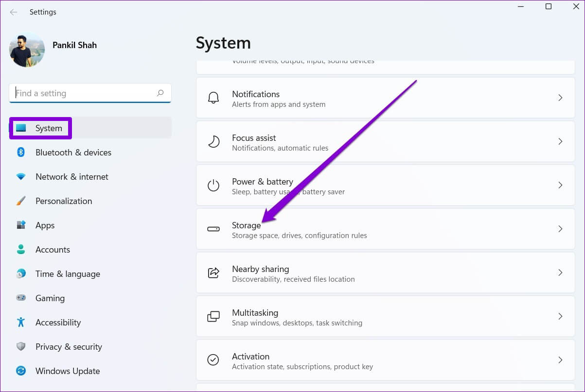Open the Bluetooth icon in sidebar
The height and width of the screenshot is (392, 585).
[21, 153]
